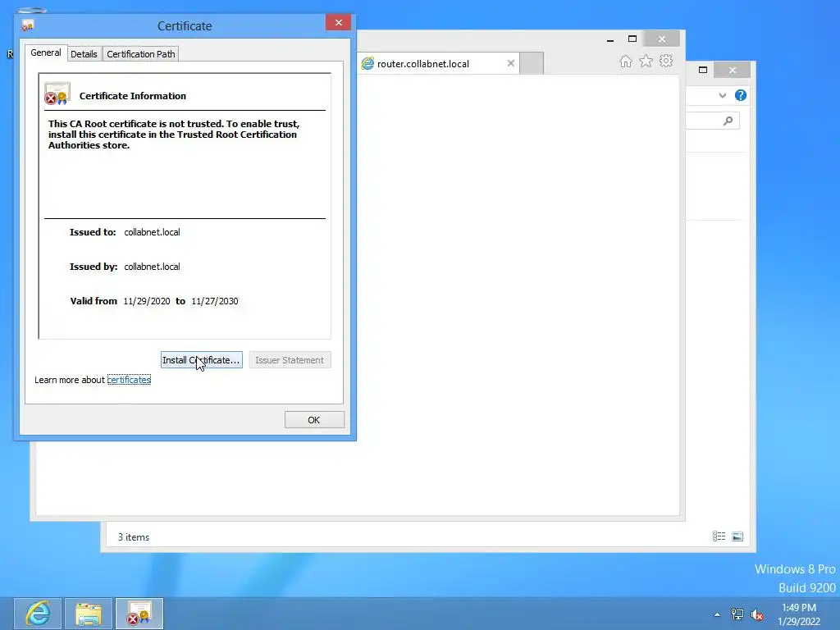Open File Explorer from the taskbar
Screen dimensions: 840x630
(89, 614)
